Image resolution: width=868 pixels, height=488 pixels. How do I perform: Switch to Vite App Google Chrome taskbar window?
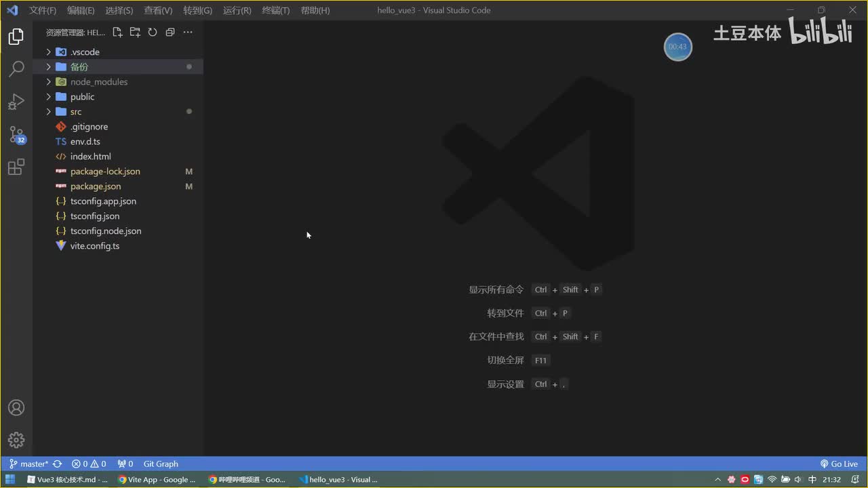(157, 480)
